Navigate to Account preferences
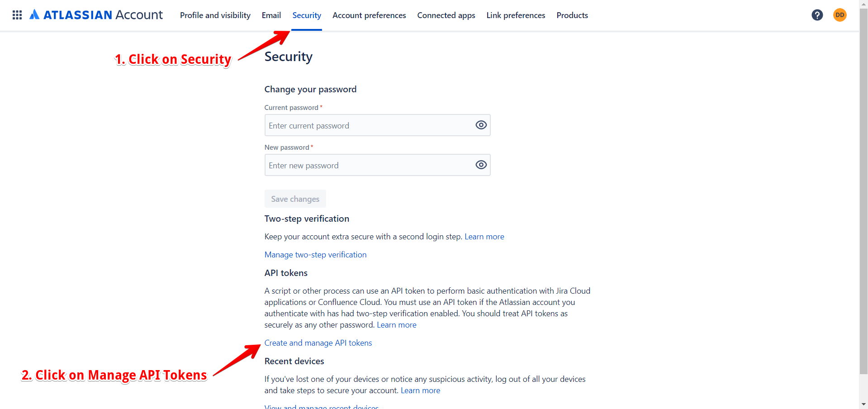The width and height of the screenshot is (868, 409). (x=369, y=15)
